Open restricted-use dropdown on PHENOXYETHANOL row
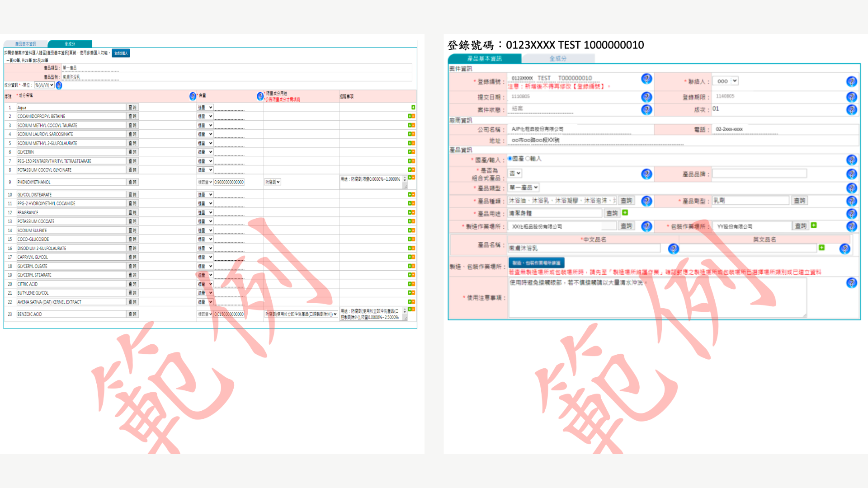 click(x=273, y=182)
